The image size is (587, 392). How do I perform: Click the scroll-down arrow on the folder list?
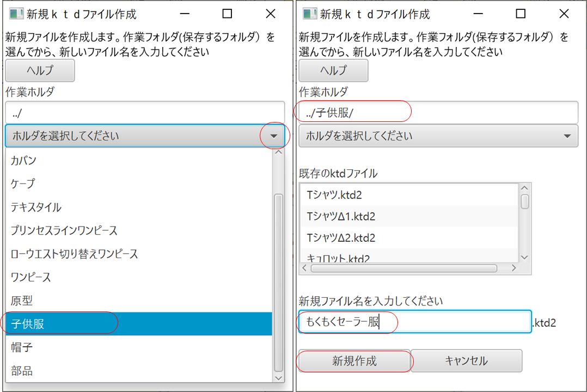click(279, 378)
